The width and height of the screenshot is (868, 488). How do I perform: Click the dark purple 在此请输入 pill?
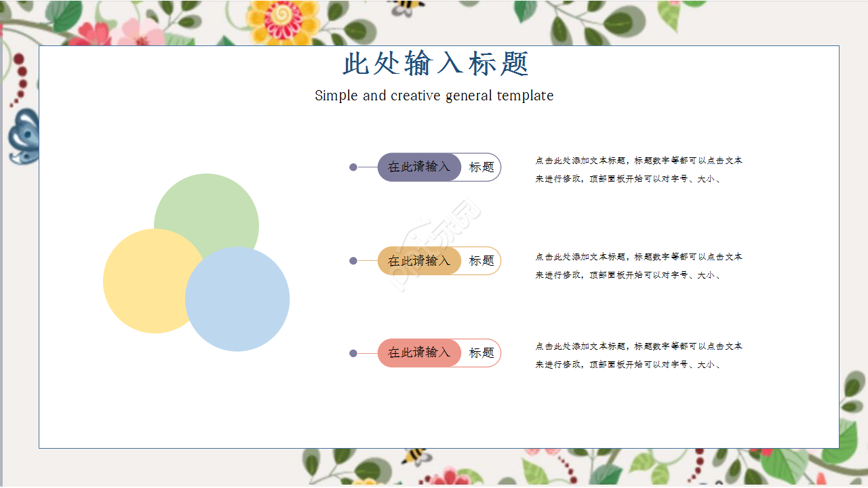click(420, 167)
